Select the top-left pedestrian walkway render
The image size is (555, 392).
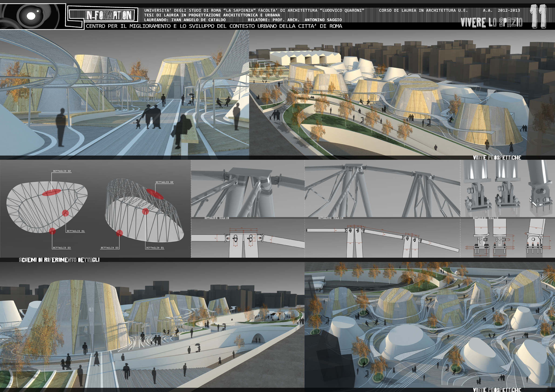pos(125,93)
